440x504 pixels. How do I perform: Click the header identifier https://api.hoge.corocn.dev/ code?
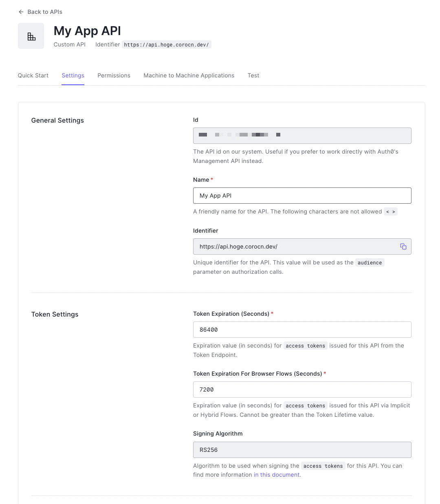(166, 45)
